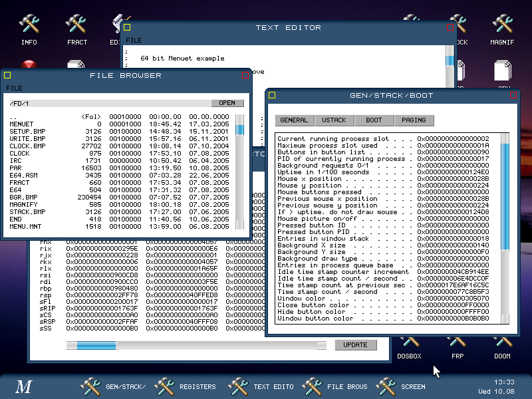
Task: Open the DOSBOX desktop icon
Action: (409, 344)
